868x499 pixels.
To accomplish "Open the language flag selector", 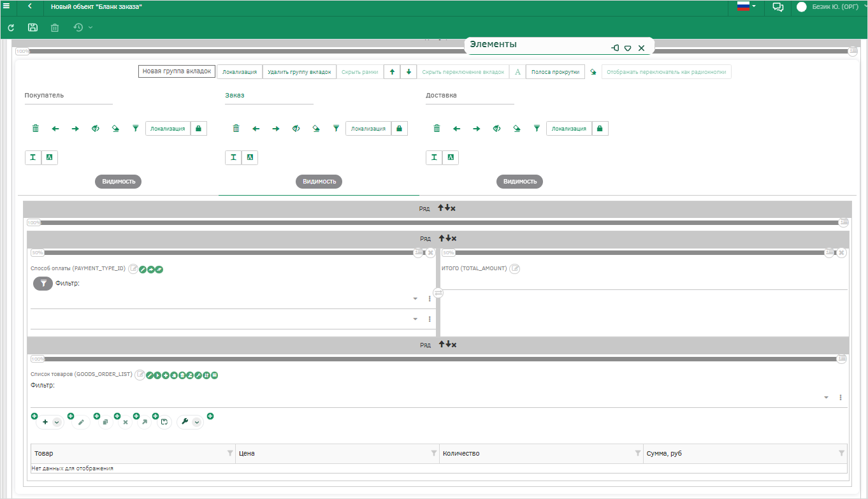I will [746, 6].
